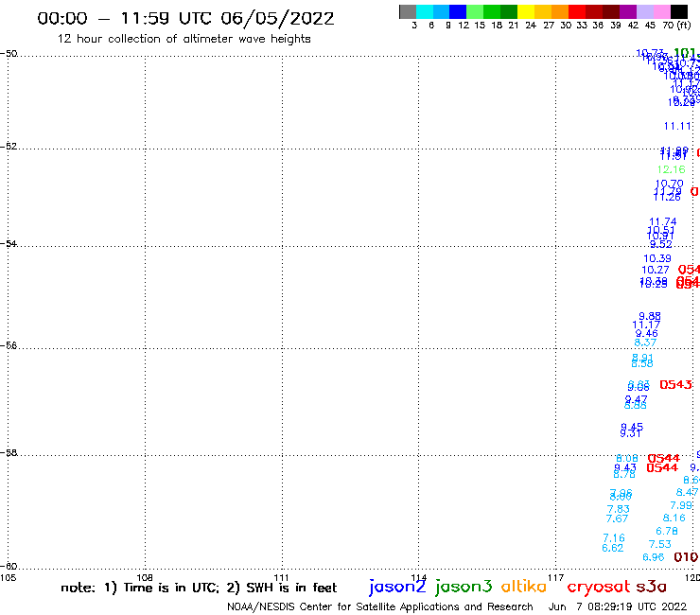700x615 pixels.
Task: Click the '11.11' wave height value
Action: [677, 127]
